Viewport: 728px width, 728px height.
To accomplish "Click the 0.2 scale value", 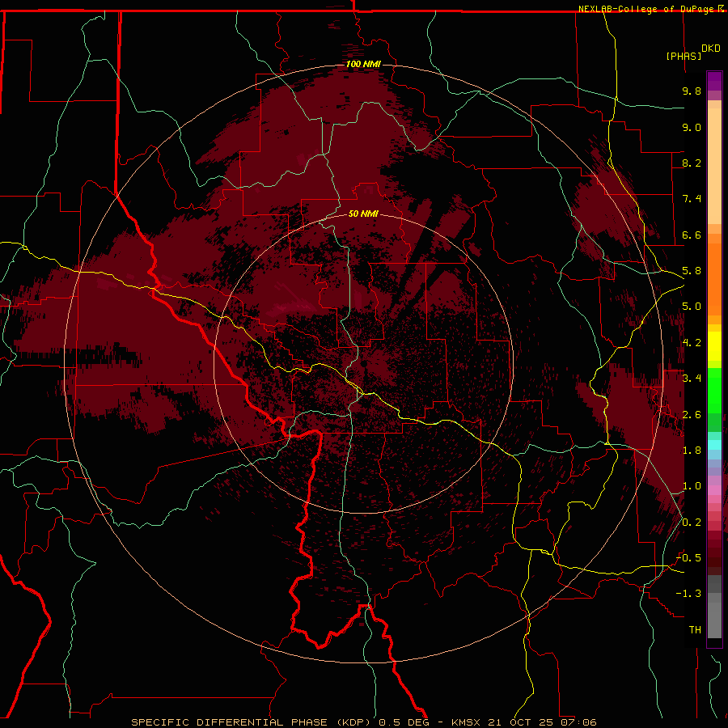I will tap(692, 523).
